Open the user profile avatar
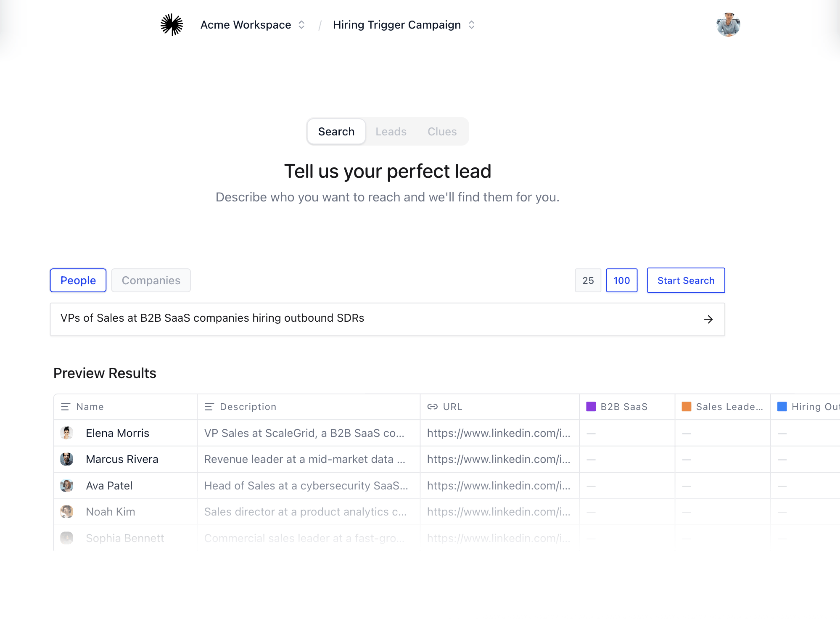840x619 pixels. (x=728, y=25)
